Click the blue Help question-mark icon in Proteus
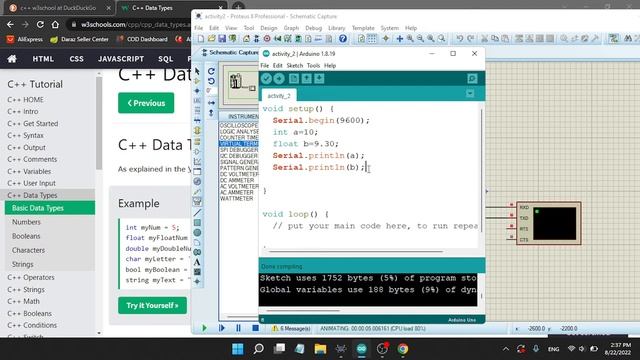The image size is (640, 360). coord(343,38)
